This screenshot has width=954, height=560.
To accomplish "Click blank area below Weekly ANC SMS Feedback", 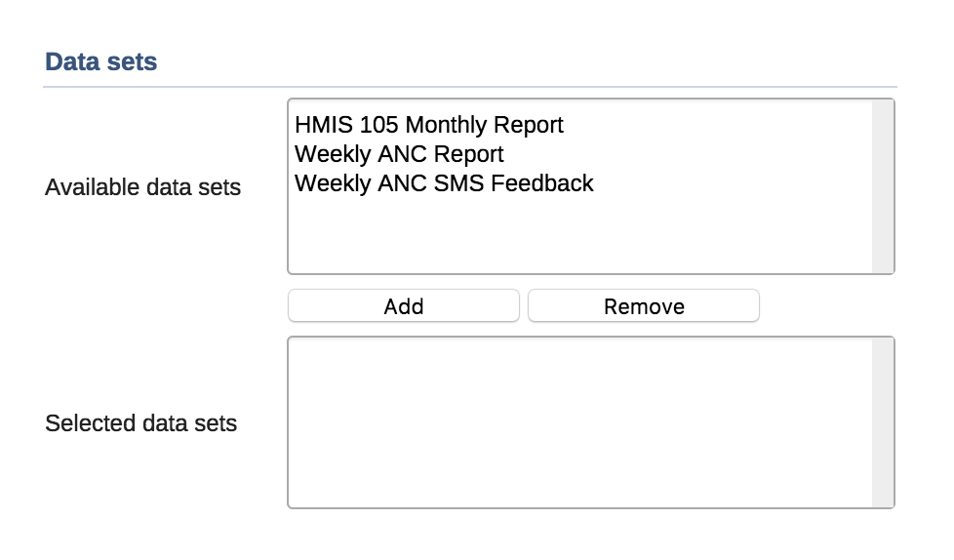I will click(579, 236).
